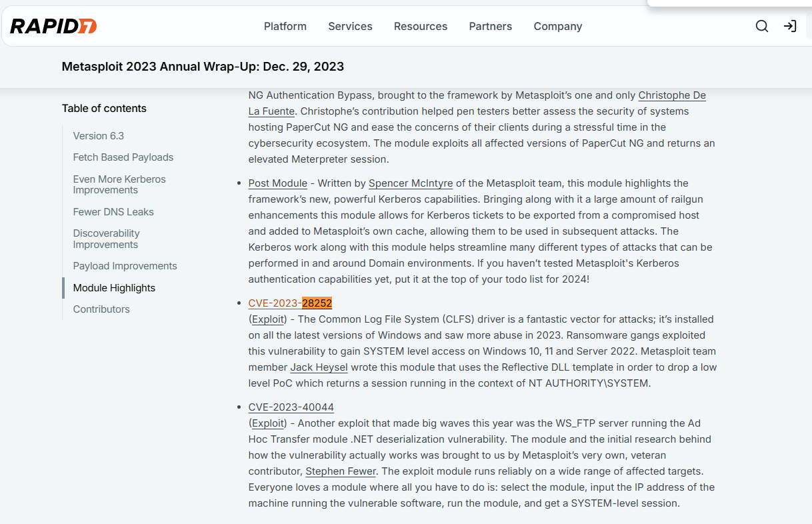This screenshot has width=812, height=524.
Task: Open the Partners menu
Action: click(x=491, y=26)
